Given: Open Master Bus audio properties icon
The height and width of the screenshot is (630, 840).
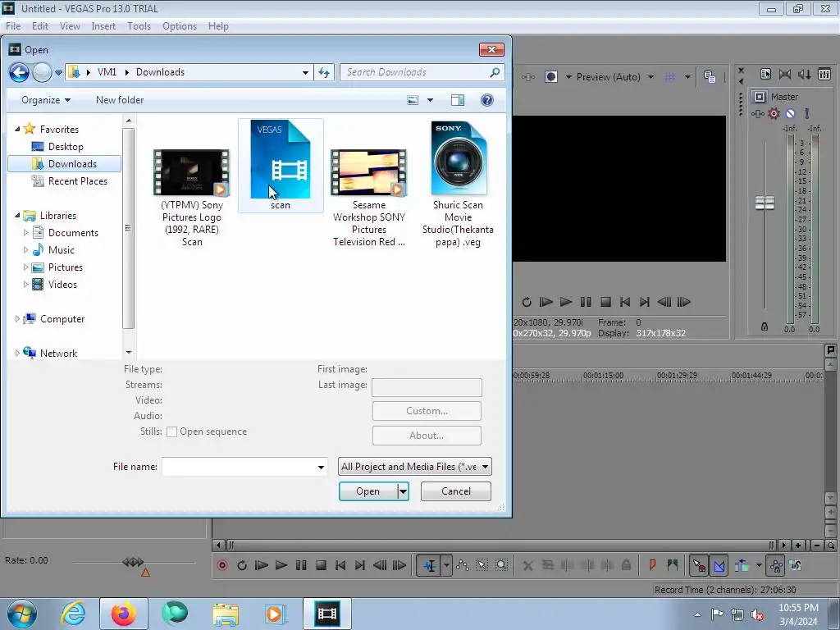Looking at the screenshot, I should tap(765, 75).
